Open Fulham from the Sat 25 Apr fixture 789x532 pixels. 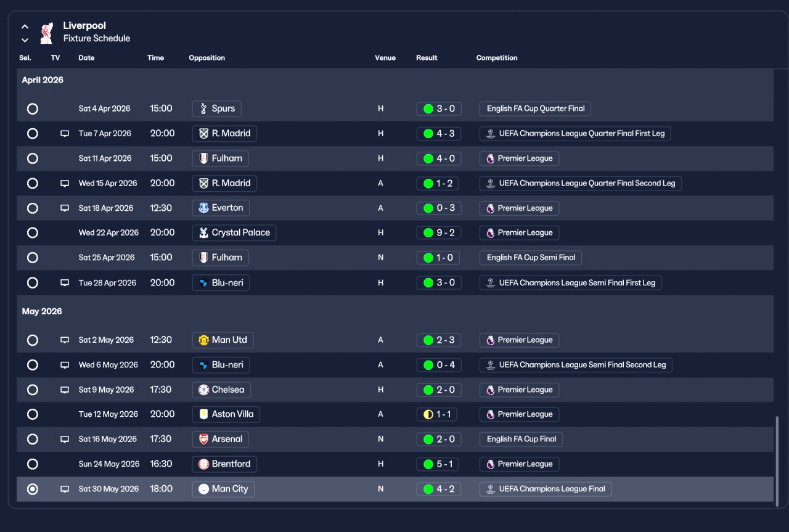(221, 258)
